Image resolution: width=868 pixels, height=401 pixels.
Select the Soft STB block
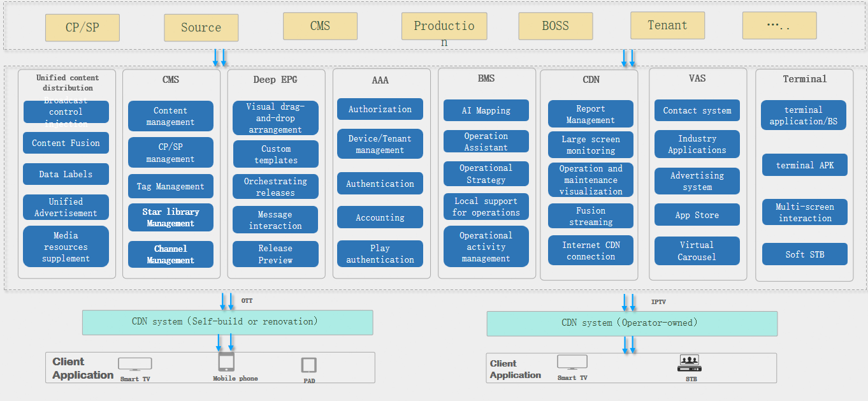(805, 254)
